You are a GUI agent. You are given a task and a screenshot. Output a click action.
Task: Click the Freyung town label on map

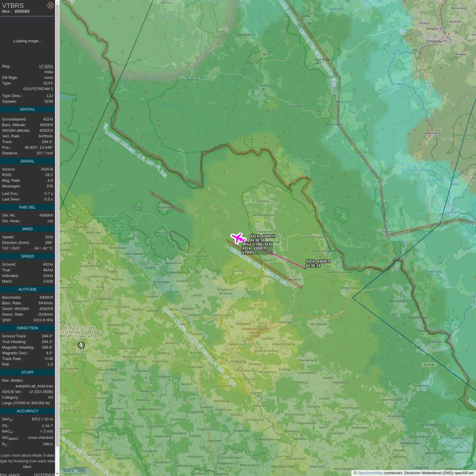click(x=238, y=361)
